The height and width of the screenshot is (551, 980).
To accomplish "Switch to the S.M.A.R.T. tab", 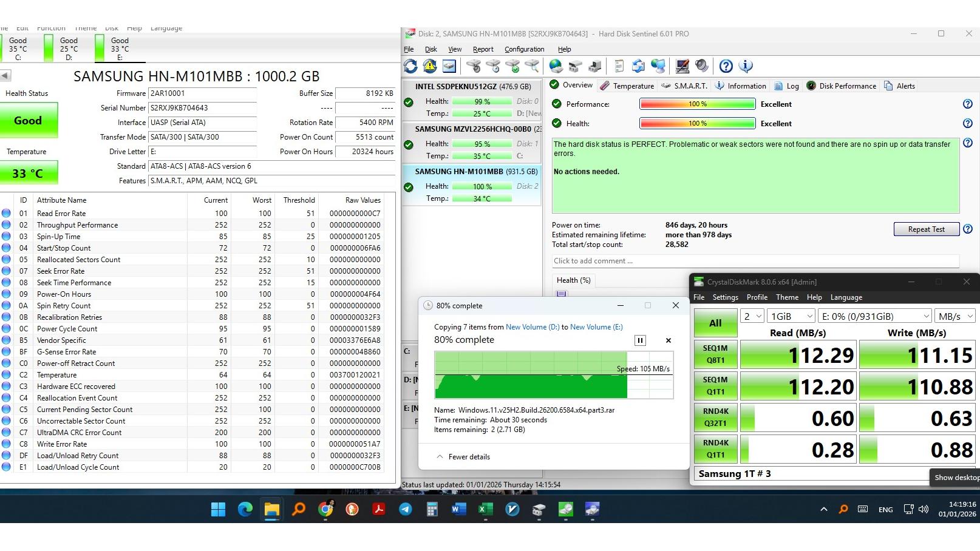I will tap(684, 86).
